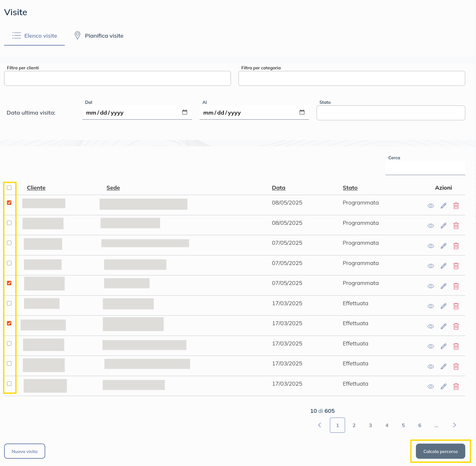The width and height of the screenshot is (476, 466).
Task: Sort the table by the Data column
Action: click(x=278, y=188)
